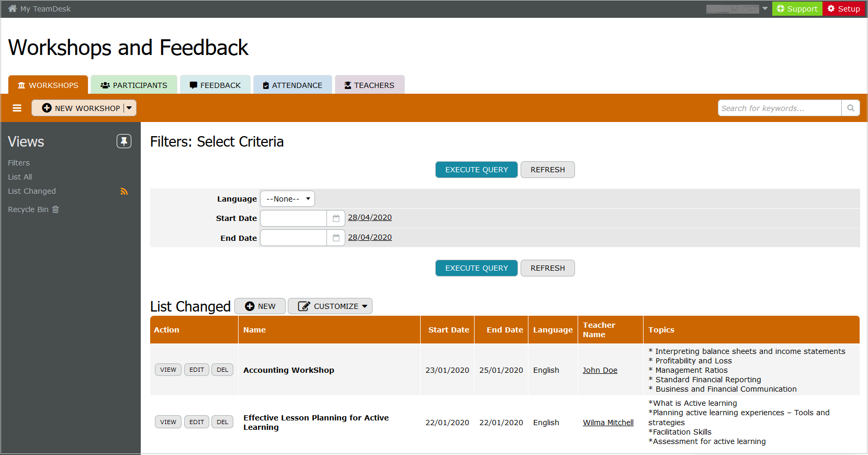Viewport: 868px width, 455px height.
Task: Click in the Search for keywords field
Action: [779, 108]
